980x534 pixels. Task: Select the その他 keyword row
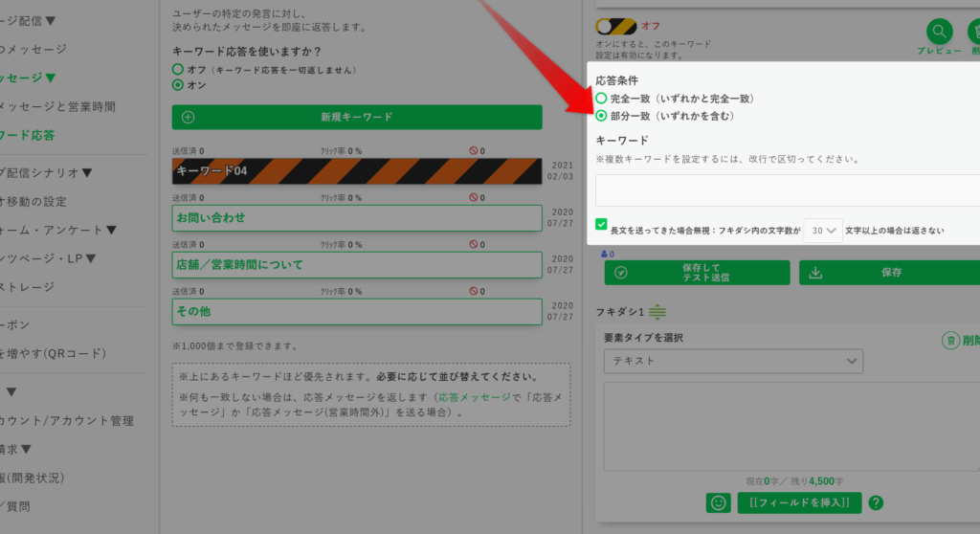click(357, 311)
